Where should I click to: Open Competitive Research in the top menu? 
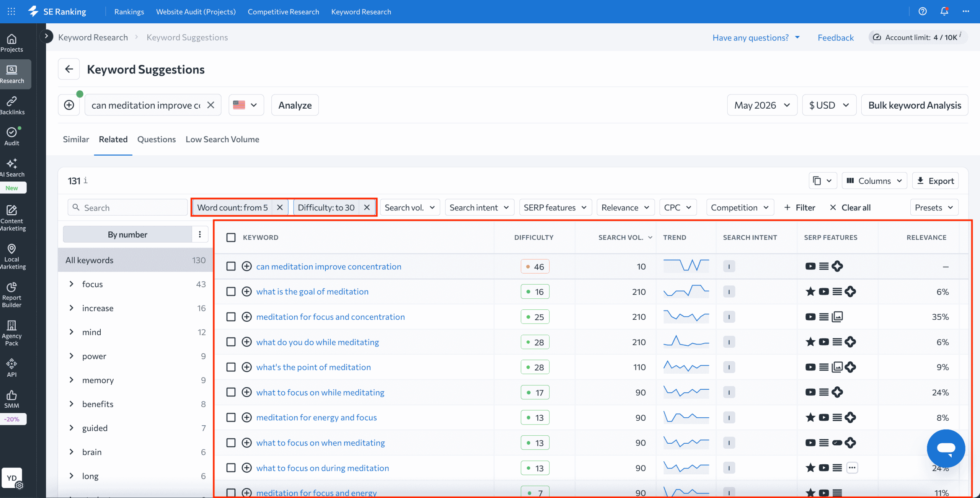point(283,11)
